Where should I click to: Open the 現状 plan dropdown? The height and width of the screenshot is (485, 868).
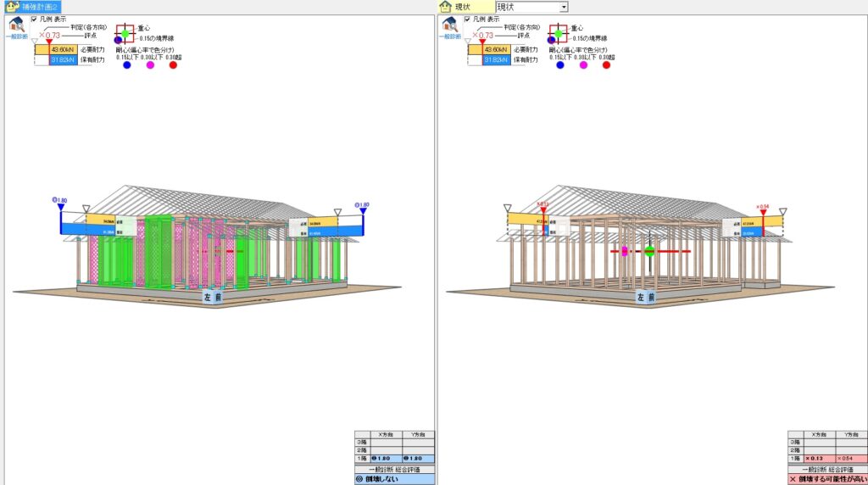[x=564, y=7]
